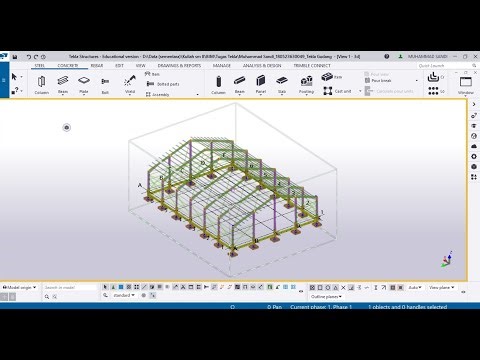Click the component tray icon right of ribbon
Viewport: 480px width, 360px height.
433,77
